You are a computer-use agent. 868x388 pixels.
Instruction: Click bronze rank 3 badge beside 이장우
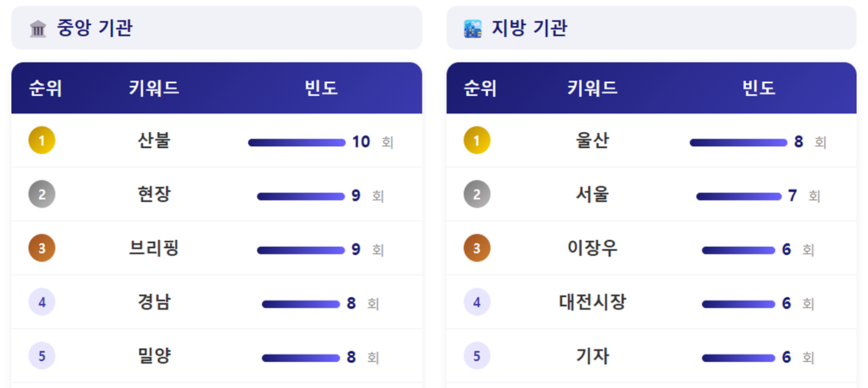(x=477, y=249)
